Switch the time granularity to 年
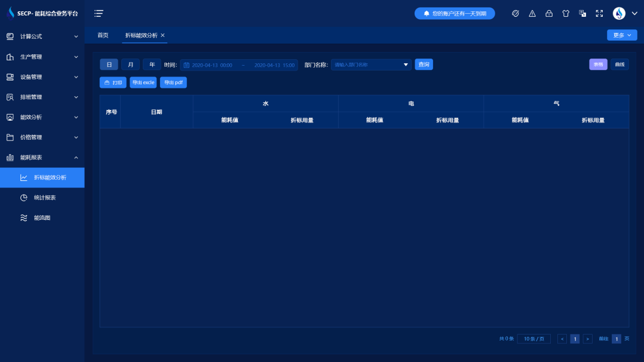This screenshot has height=362, width=644. (152, 65)
